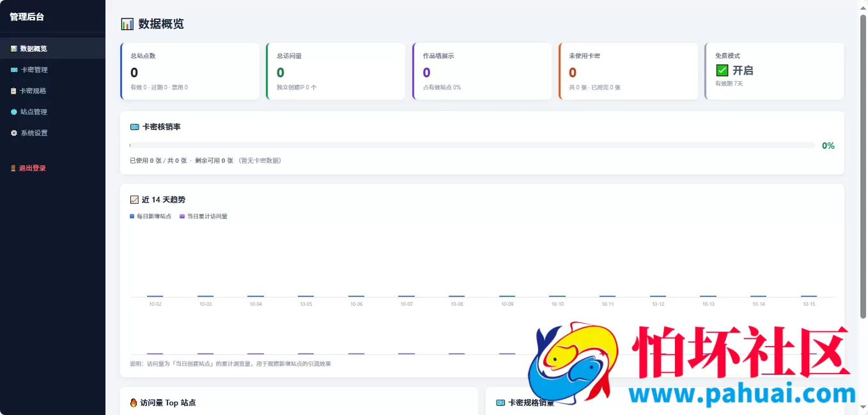
Task: Toggle the purple 当日累计访问量 legend swatch
Action: pyautogui.click(x=182, y=216)
